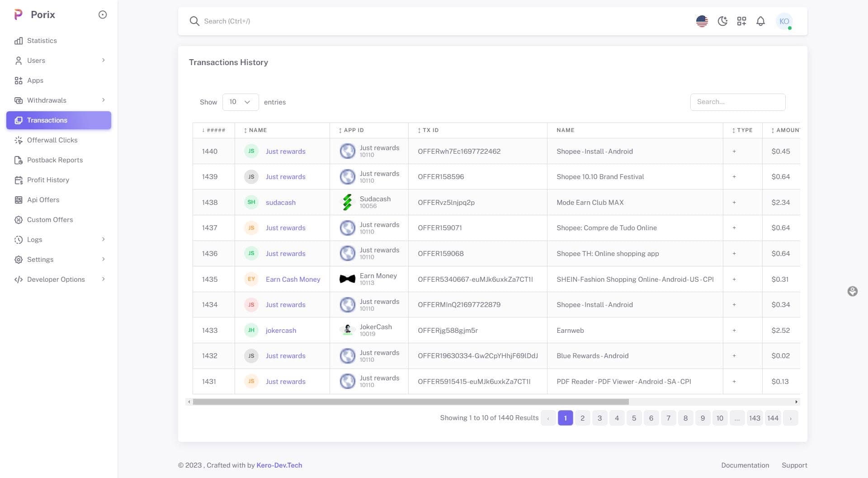This screenshot has height=478, width=868.
Task: Open Earn Cash Money user link
Action: (x=293, y=279)
